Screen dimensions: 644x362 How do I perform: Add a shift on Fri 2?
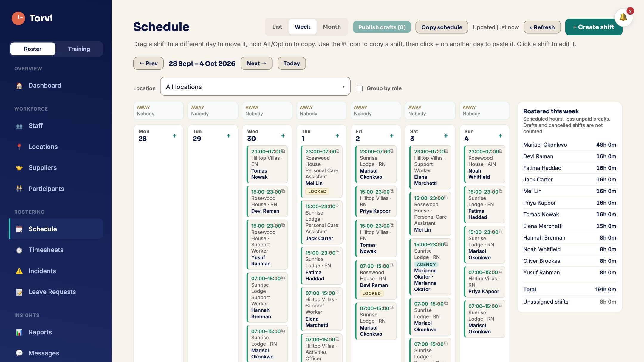[391, 136]
